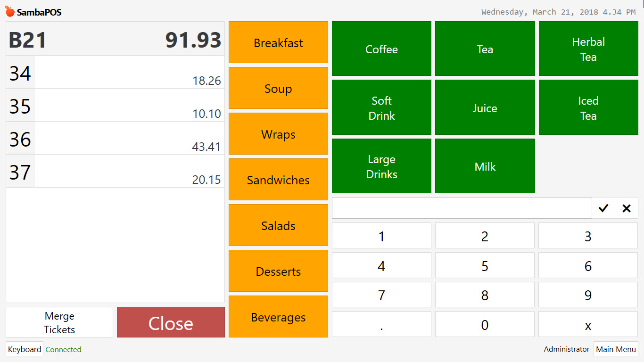Screen dimensions: 644x362
Task: Add a Coffee to the ticket
Action: click(x=381, y=49)
